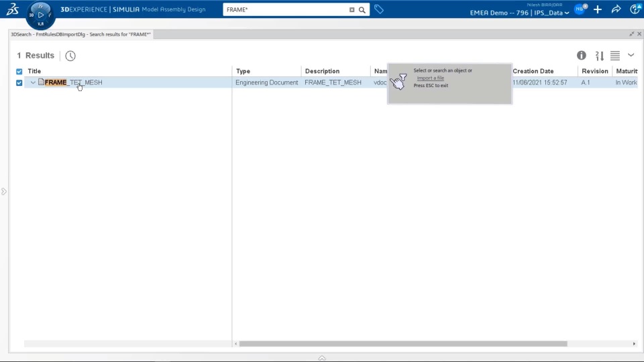644x362 pixels.
Task: Click the scrollbar right arrow
Action: point(634,343)
